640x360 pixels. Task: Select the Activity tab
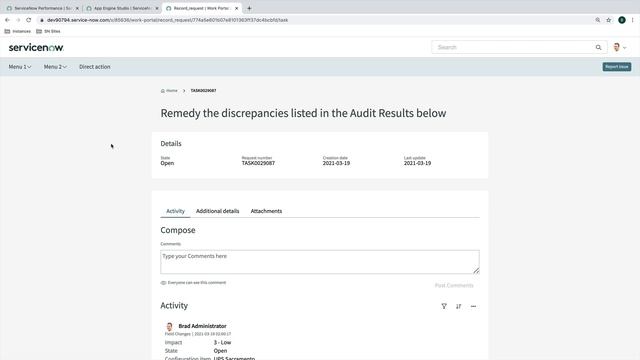pyautogui.click(x=176, y=211)
